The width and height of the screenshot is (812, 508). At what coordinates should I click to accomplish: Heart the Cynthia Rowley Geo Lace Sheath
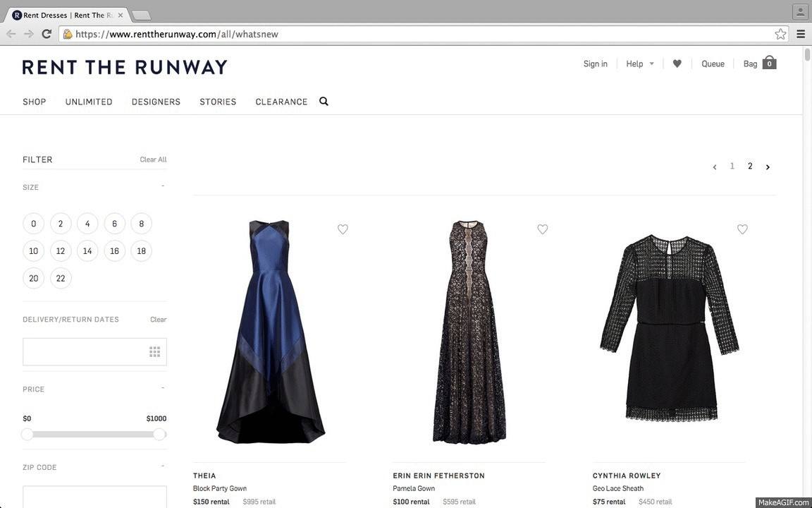point(742,229)
